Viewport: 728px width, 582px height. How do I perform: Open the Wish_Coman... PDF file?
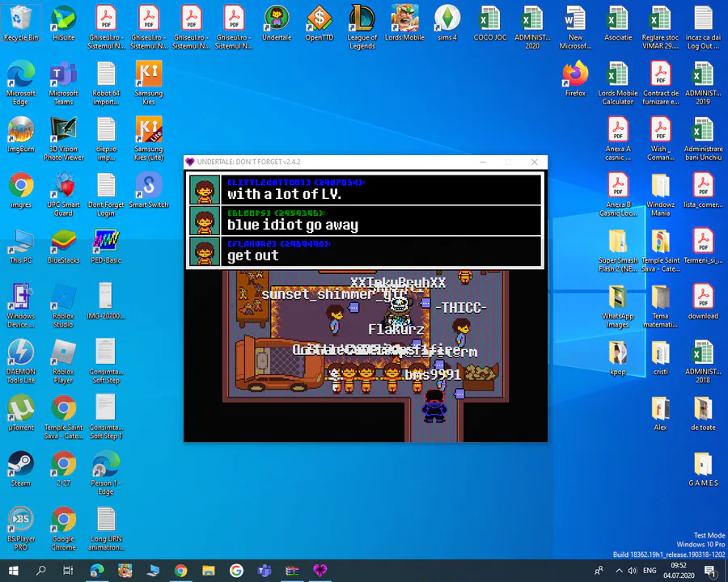point(661,138)
